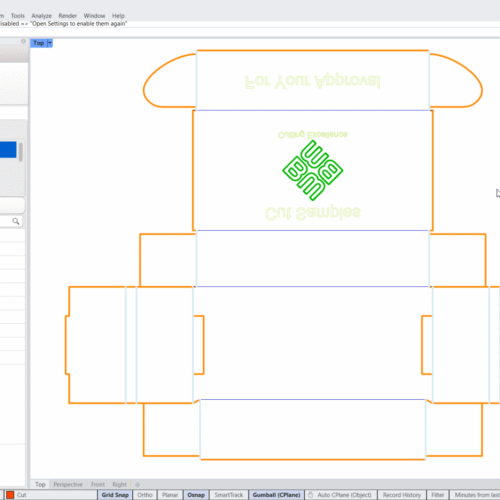Toggle Record History in the status bar
The image size is (500, 500).
point(402,495)
